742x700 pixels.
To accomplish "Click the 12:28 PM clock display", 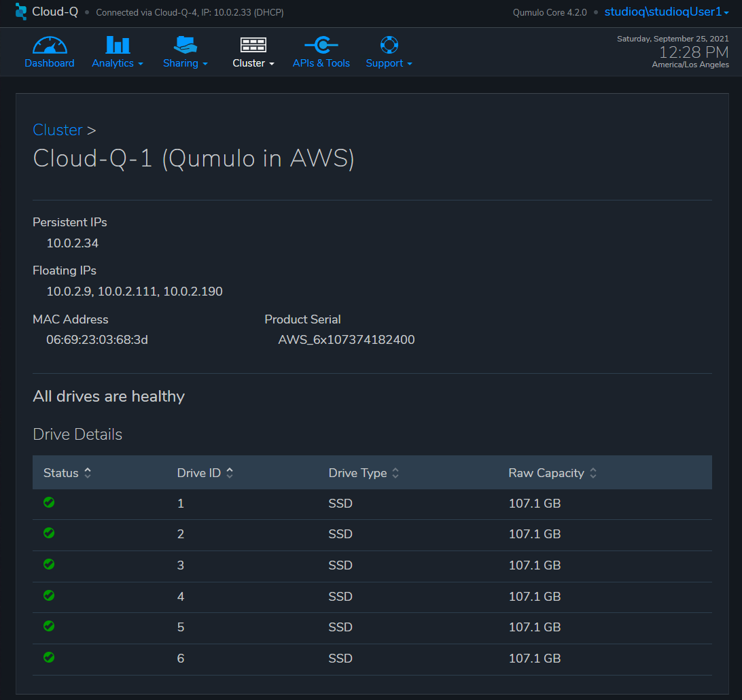I will (x=694, y=52).
